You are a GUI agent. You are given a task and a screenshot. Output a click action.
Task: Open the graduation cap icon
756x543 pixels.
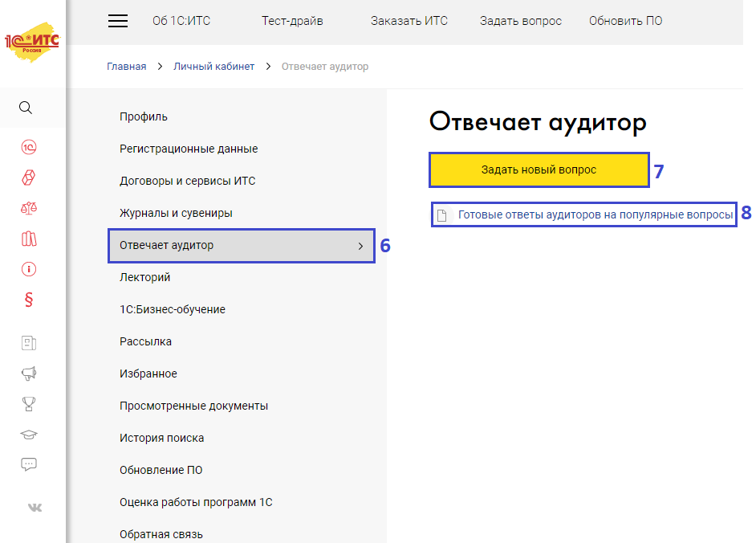pyautogui.click(x=29, y=434)
